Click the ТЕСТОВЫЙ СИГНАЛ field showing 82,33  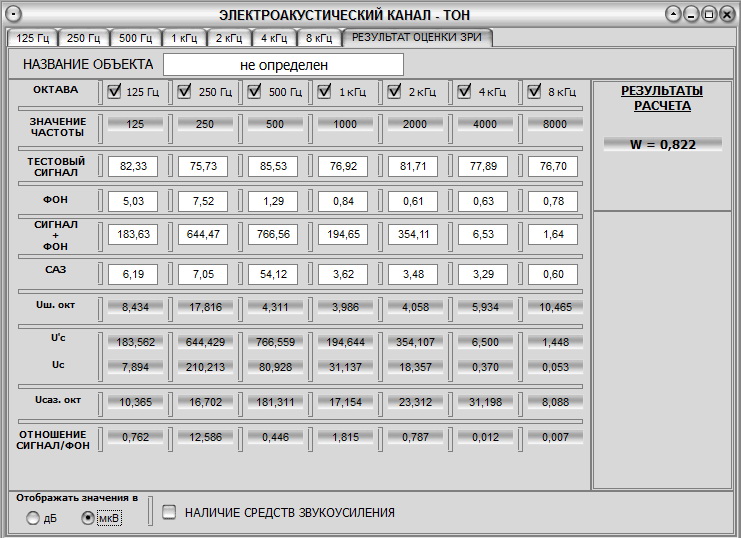click(x=133, y=166)
